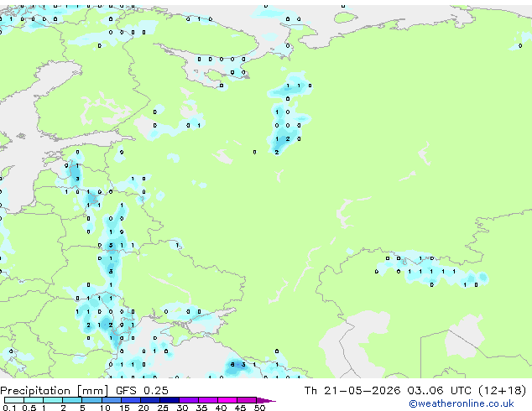Viewport: 532px width, 411px height.
Task: Click the purple arrow tip above 50 on the legend
Action: pyautogui.click(x=265, y=400)
